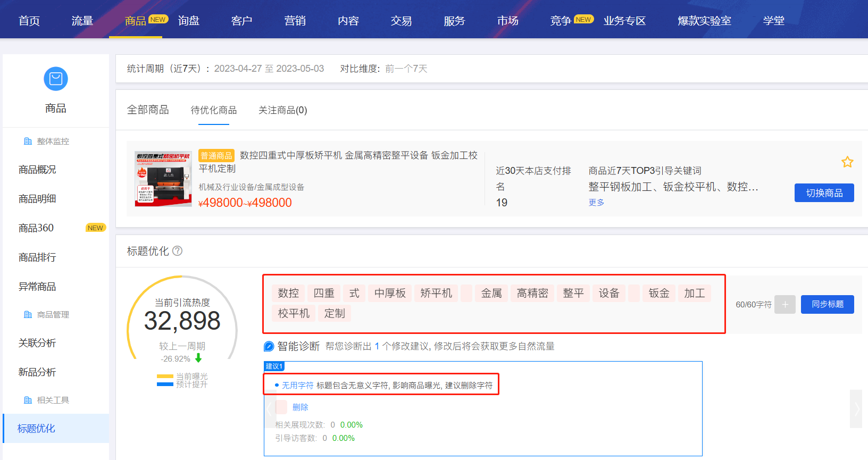
Task: Switch to the 全部商品 tab
Action: point(148,110)
